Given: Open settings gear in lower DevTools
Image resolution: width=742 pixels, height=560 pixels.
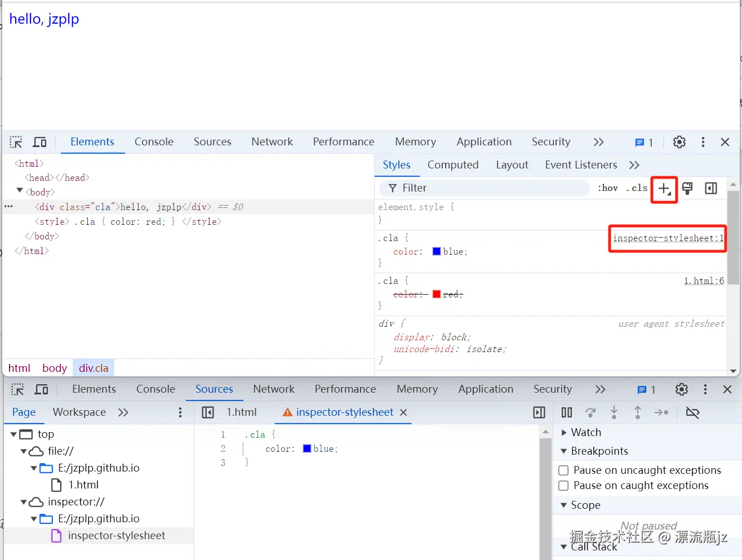Looking at the screenshot, I should (682, 389).
